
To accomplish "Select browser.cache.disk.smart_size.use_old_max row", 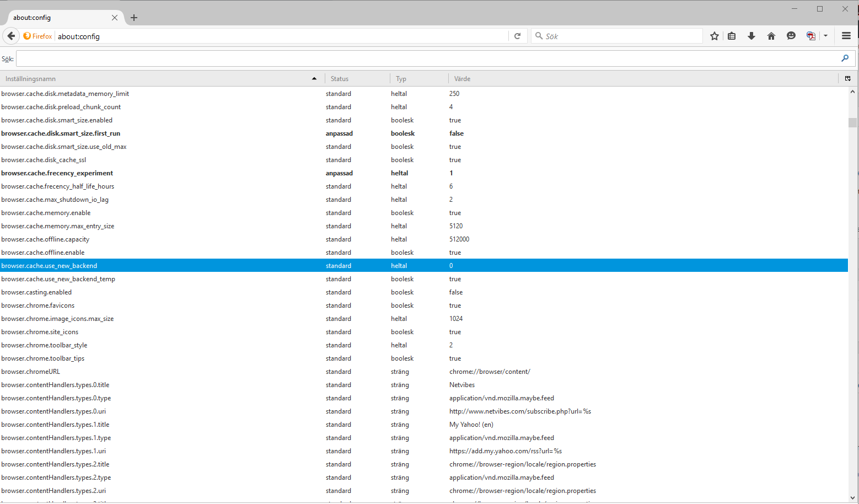I will tap(424, 147).
